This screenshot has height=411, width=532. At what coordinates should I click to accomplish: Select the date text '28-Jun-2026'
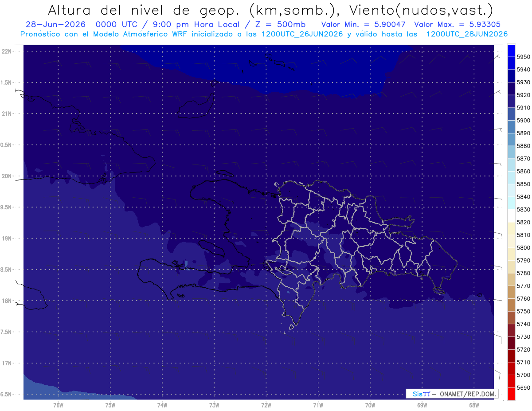[55, 24]
